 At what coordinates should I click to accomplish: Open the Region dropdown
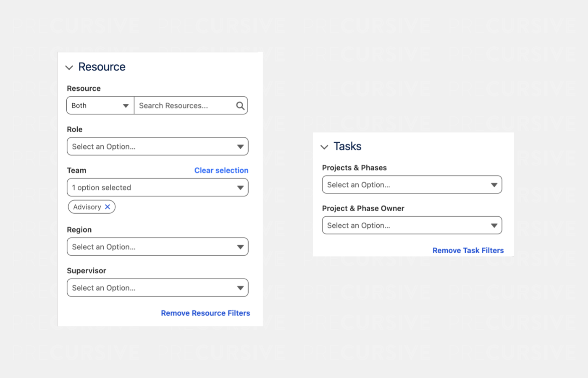click(x=157, y=247)
